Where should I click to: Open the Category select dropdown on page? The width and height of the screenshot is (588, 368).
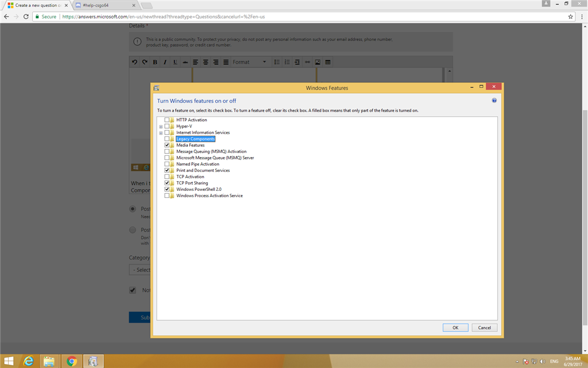tap(140, 270)
